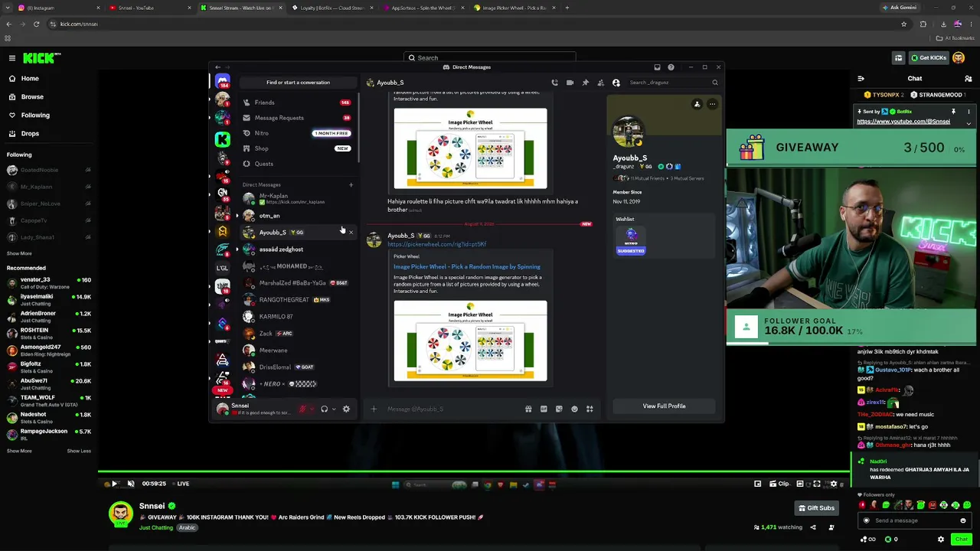The height and width of the screenshot is (551, 980).
Task: Switch to the Snnsei YouTube browser tab
Action: [149, 8]
